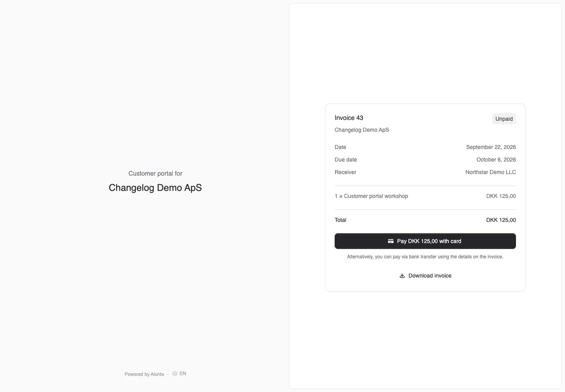Click the Customer portal for caption

point(155,174)
